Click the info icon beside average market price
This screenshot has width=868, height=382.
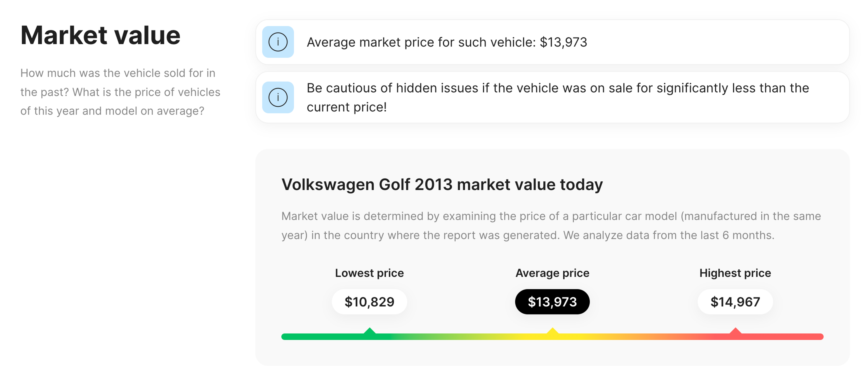pos(278,42)
